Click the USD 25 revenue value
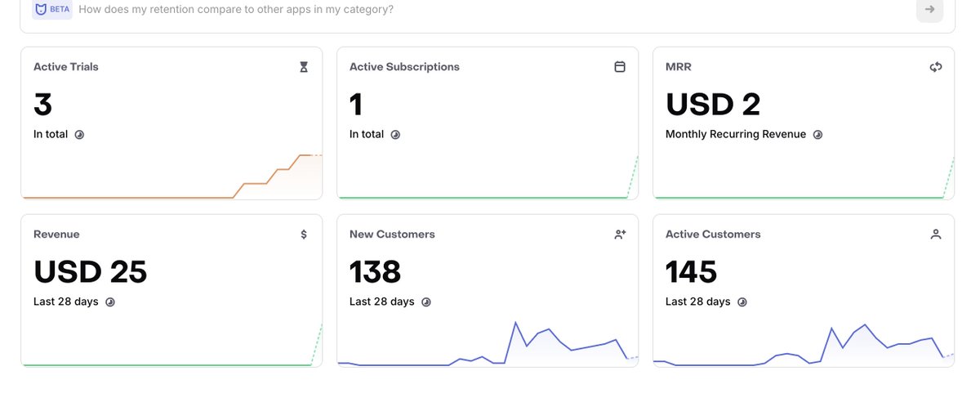The height and width of the screenshot is (398, 980). click(91, 272)
